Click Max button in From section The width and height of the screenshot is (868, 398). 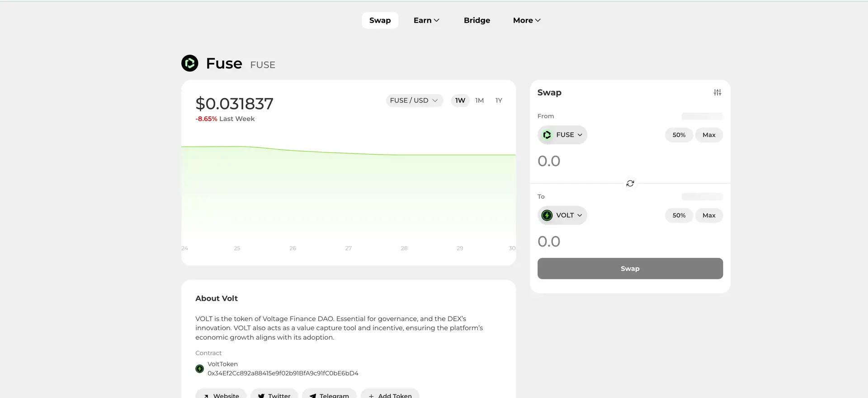pyautogui.click(x=709, y=135)
